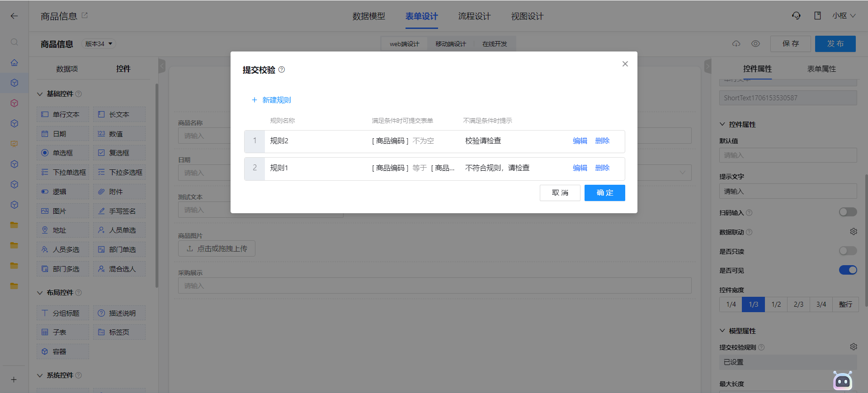Add the 下拉多选框 control
This screenshot has width=868, height=393.
pyautogui.click(x=119, y=172)
